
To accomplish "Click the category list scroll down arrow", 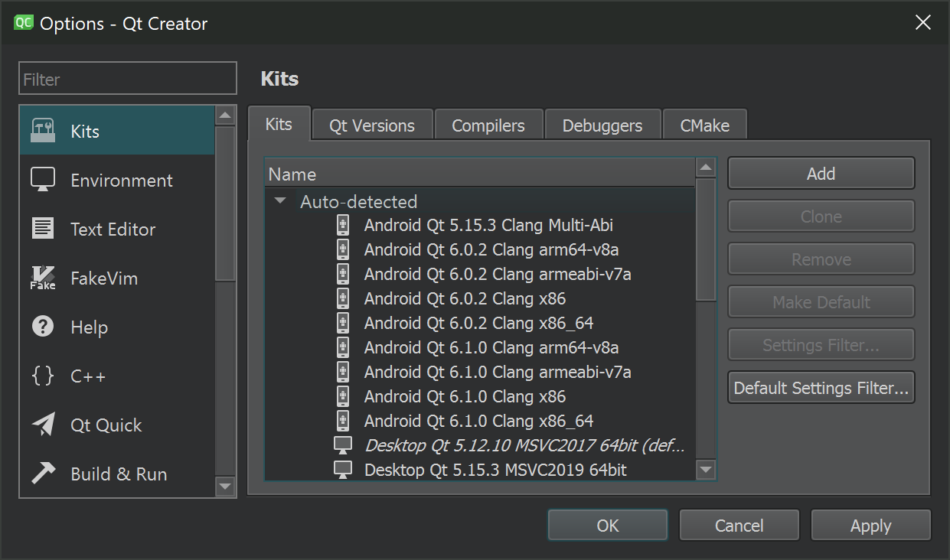I will tap(225, 485).
